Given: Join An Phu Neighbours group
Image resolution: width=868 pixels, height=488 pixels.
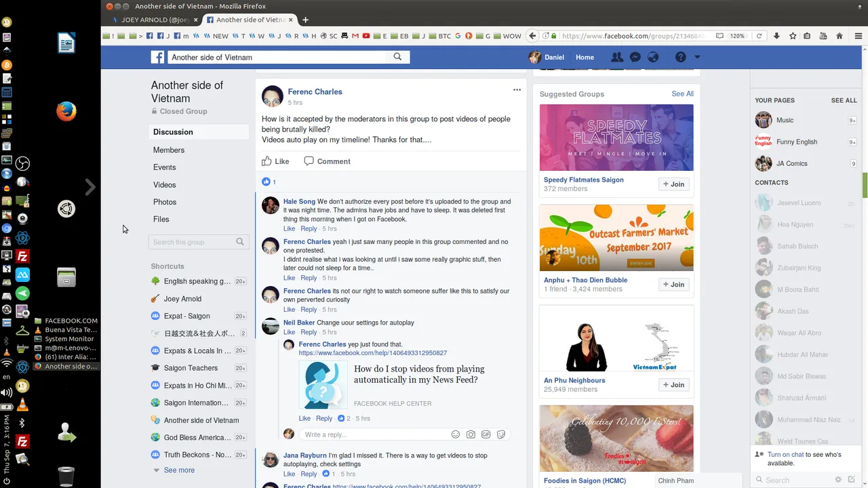Looking at the screenshot, I should [x=673, y=385].
